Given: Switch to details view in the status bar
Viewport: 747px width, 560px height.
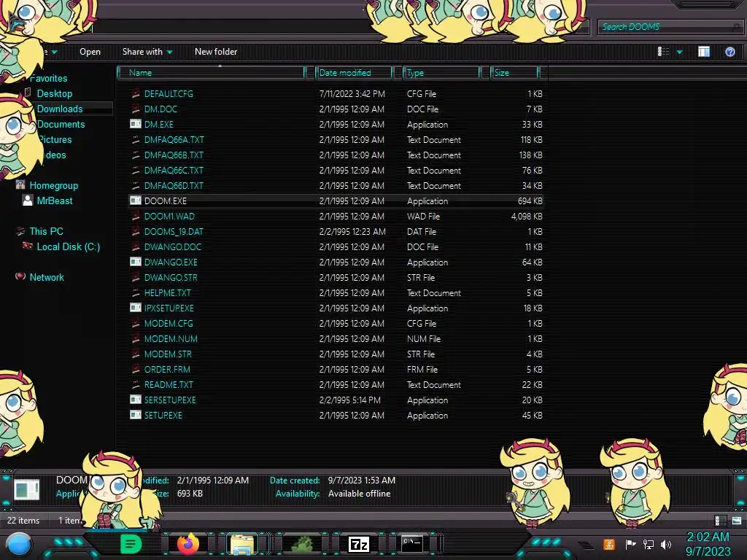Looking at the screenshot, I should pos(720,521).
